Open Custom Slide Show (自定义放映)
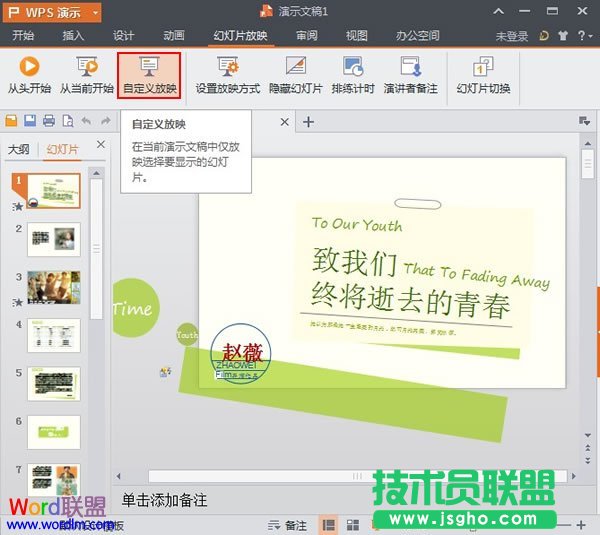 [x=149, y=76]
